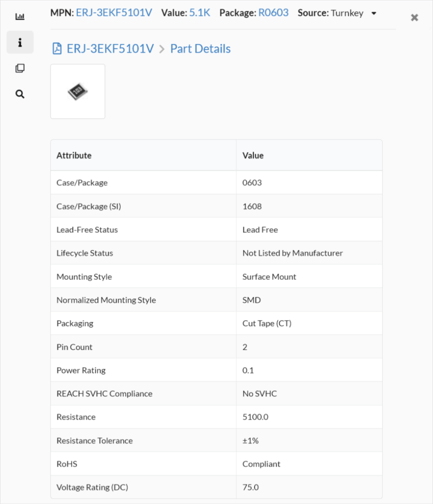Screen dimensions: 433x504
Task: Select the Resistance Tolerance row label
Action: [95, 441]
